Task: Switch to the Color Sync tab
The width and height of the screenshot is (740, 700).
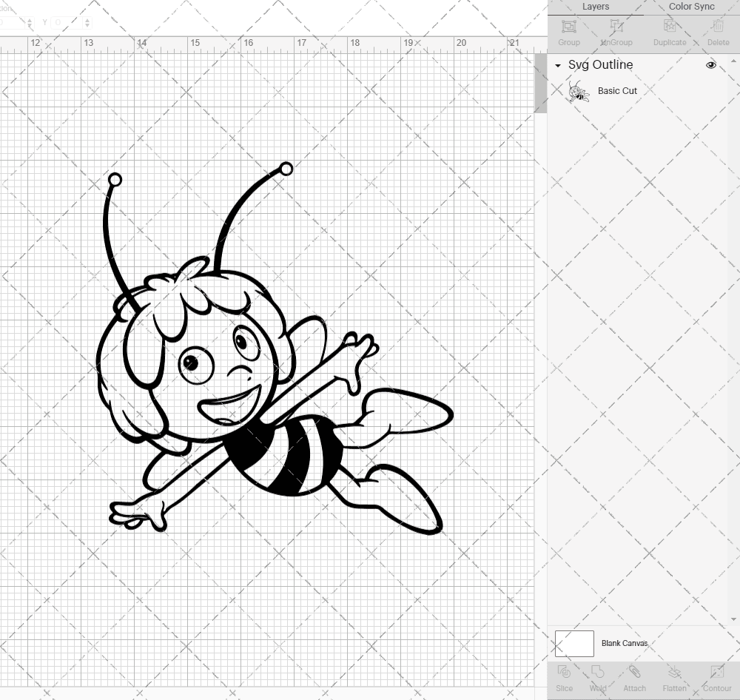Action: pos(691,7)
